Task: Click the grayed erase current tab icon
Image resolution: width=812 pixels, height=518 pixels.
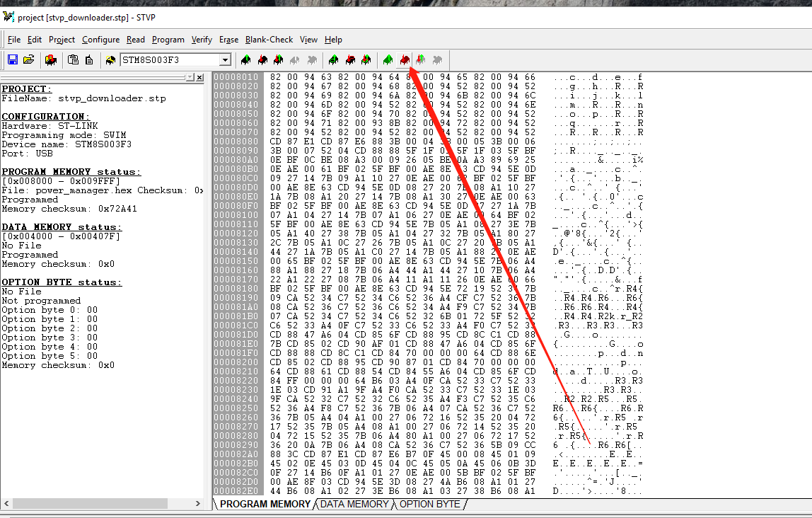Action: [x=295, y=60]
